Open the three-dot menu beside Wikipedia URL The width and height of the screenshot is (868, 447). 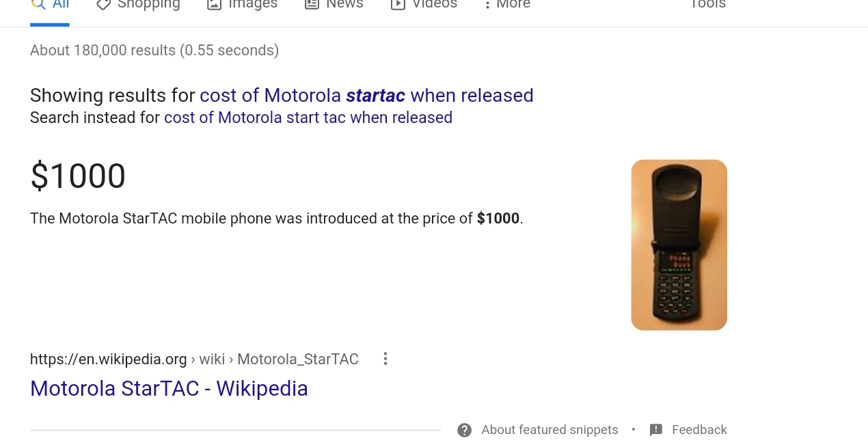385,359
